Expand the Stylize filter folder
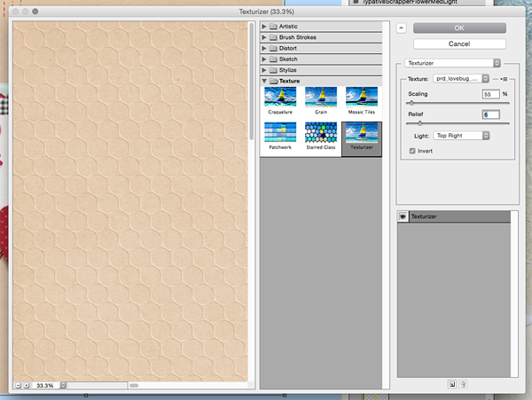 pyautogui.click(x=264, y=70)
